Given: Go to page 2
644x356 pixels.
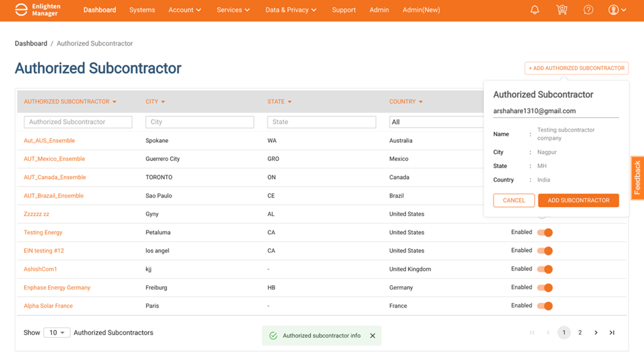Looking at the screenshot, I should (x=580, y=333).
